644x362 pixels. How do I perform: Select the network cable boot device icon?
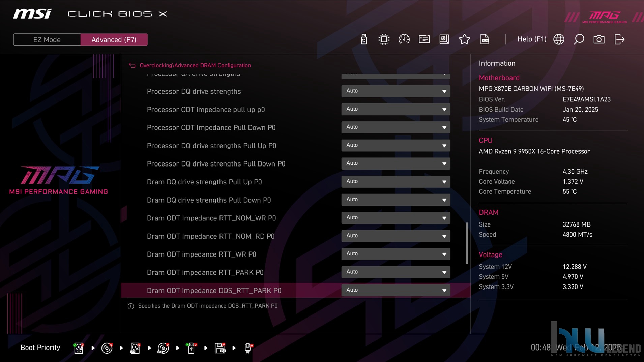248,348
